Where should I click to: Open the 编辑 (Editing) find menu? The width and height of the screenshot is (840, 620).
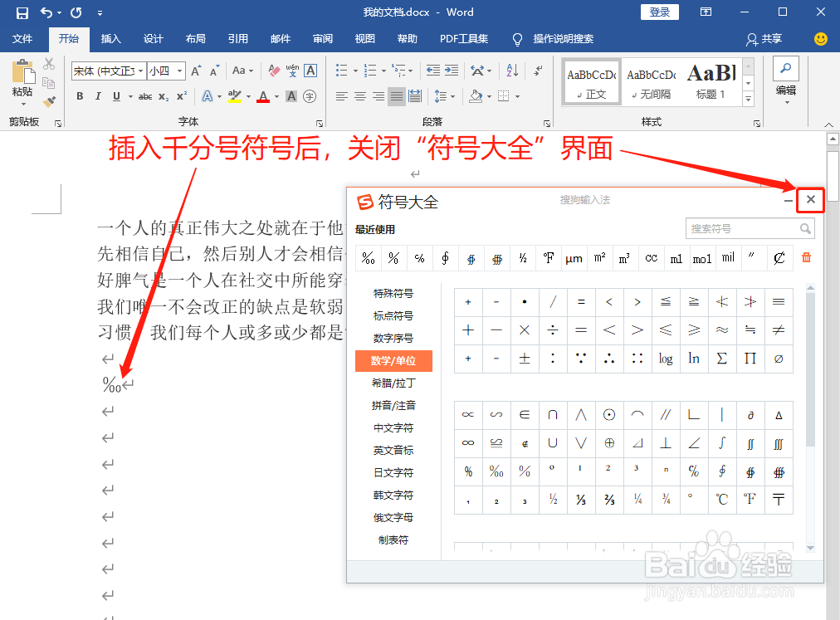786,81
